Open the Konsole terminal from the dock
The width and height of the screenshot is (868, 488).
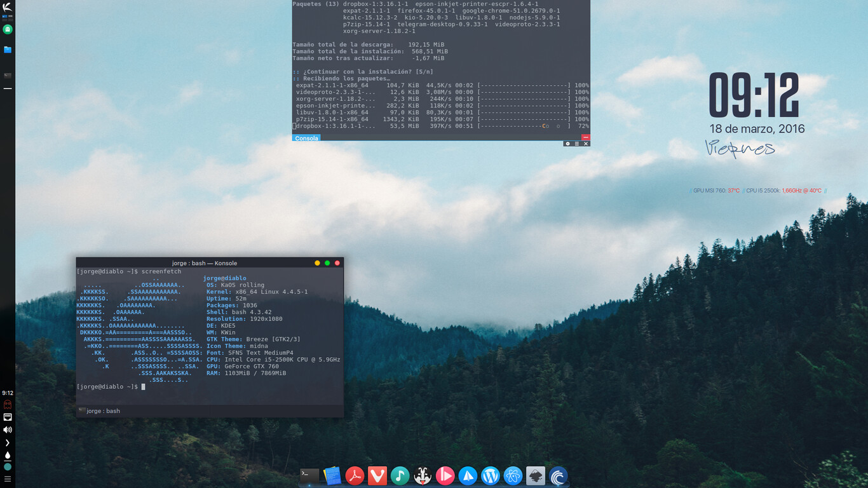click(x=309, y=475)
